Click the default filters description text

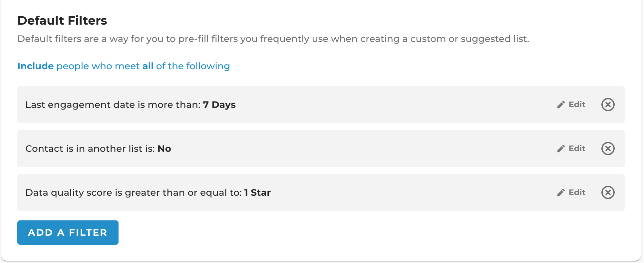pos(273,39)
